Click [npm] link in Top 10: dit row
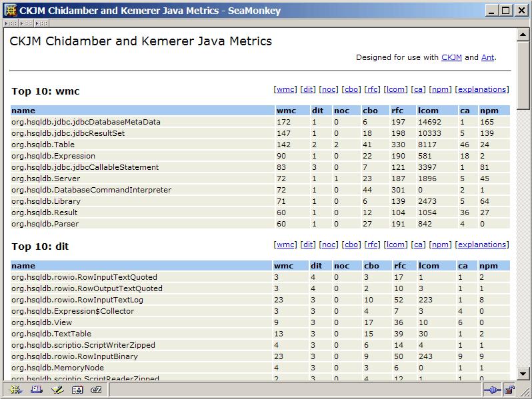This screenshot has width=532, height=399. point(440,244)
